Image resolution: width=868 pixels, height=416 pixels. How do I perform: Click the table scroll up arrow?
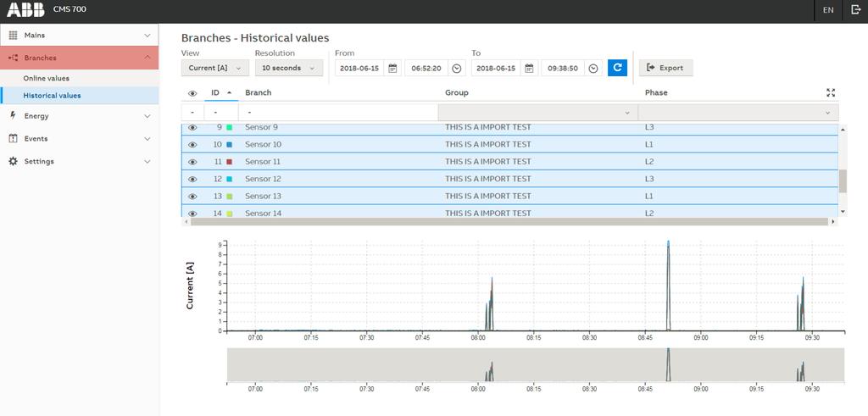pyautogui.click(x=843, y=129)
